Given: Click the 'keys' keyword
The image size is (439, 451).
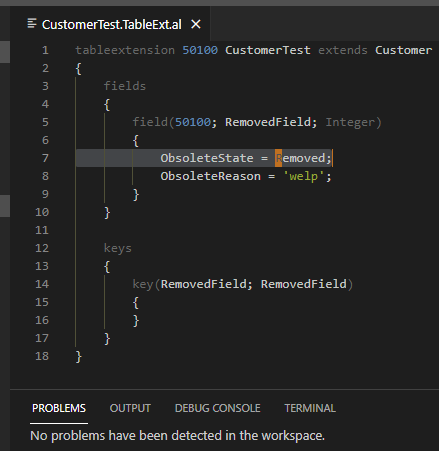Looking at the screenshot, I should (x=118, y=248).
